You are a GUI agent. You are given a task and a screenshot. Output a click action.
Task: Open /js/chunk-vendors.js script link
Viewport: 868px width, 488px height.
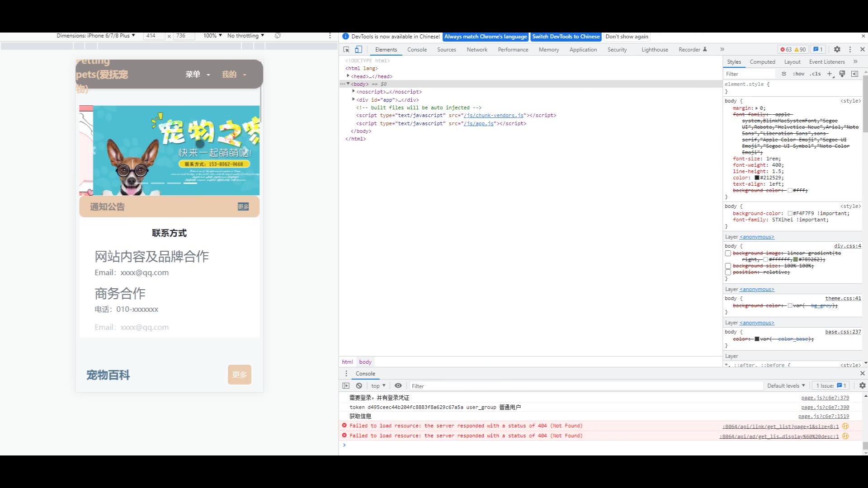pyautogui.click(x=494, y=116)
